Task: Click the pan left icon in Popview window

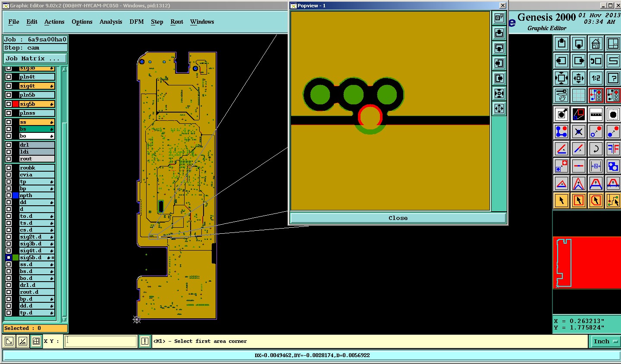Action: (499, 63)
